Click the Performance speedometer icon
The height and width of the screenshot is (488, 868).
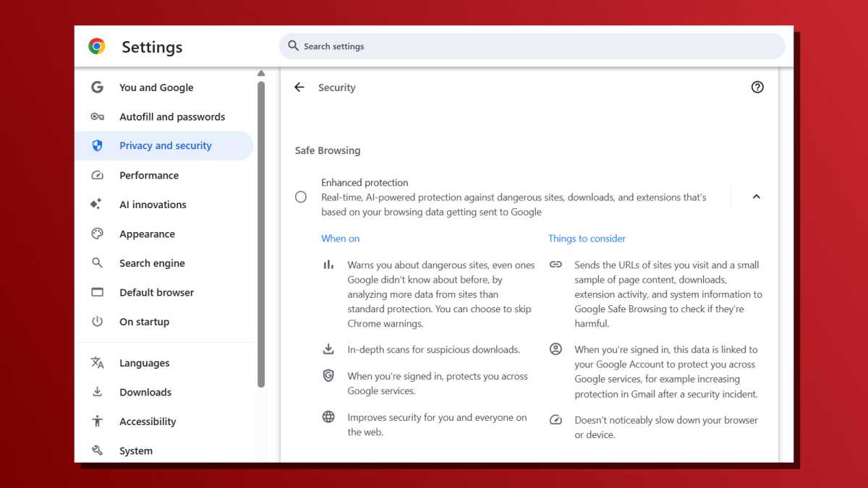point(98,175)
